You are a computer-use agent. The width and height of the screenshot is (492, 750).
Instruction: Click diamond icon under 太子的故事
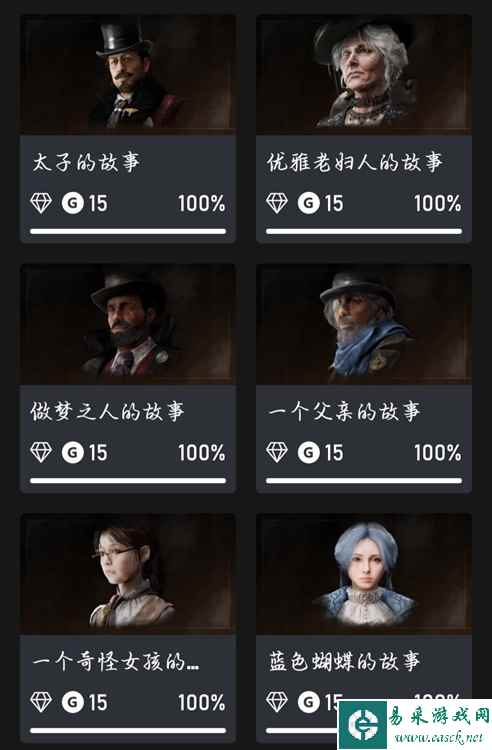(41, 203)
